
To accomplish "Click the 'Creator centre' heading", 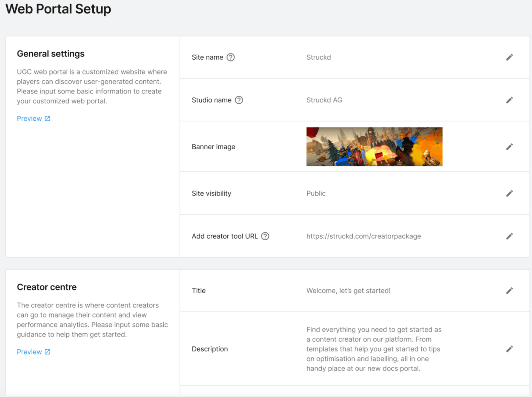I will [47, 287].
